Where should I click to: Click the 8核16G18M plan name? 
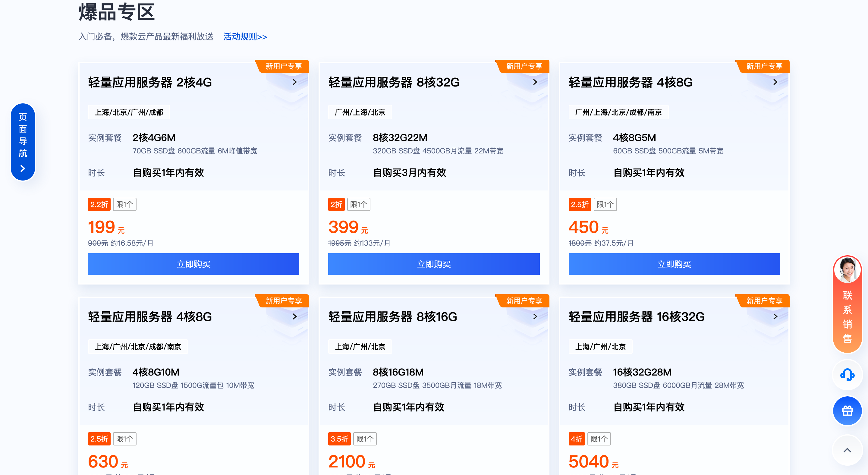point(398,372)
